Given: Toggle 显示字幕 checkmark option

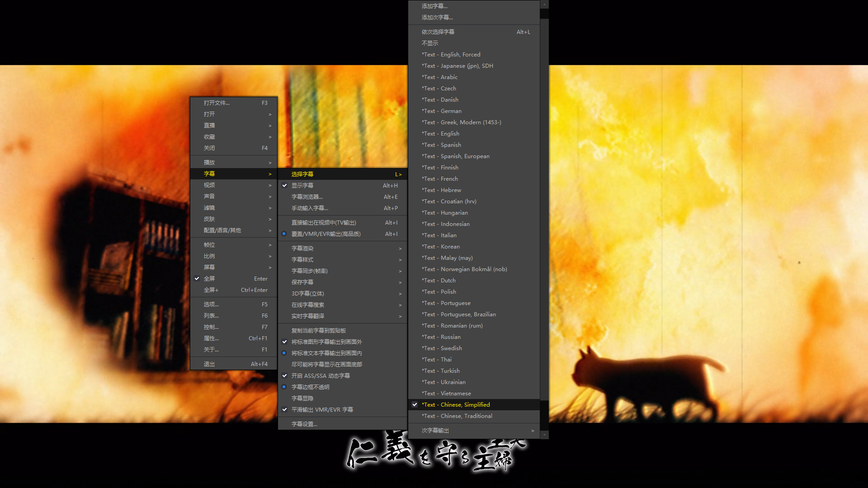Looking at the screenshot, I should (342, 185).
